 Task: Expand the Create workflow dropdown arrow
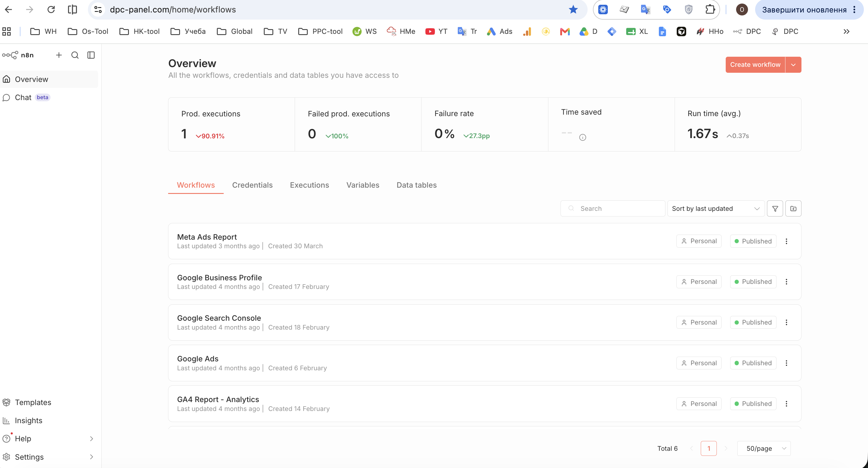pyautogui.click(x=793, y=65)
